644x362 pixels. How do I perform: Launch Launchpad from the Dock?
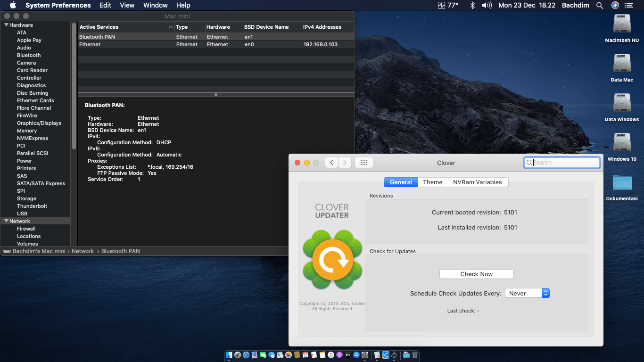coord(238,355)
